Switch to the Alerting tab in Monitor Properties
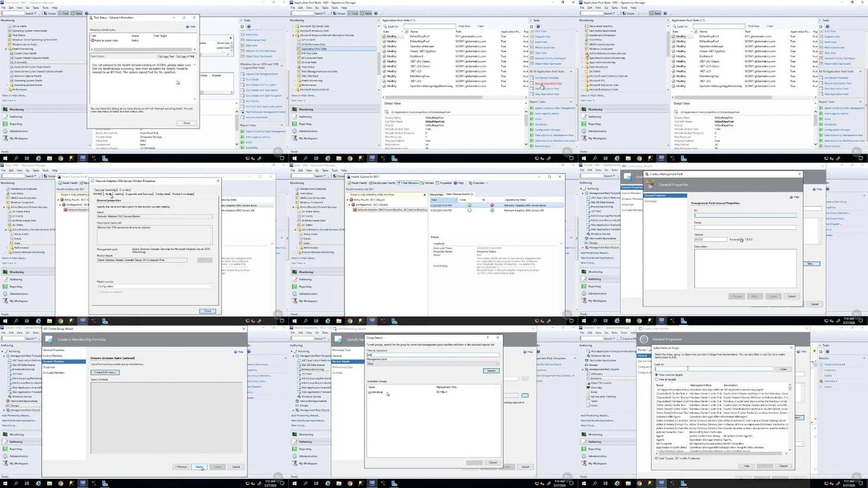This screenshot has height=488, width=868. (118, 194)
